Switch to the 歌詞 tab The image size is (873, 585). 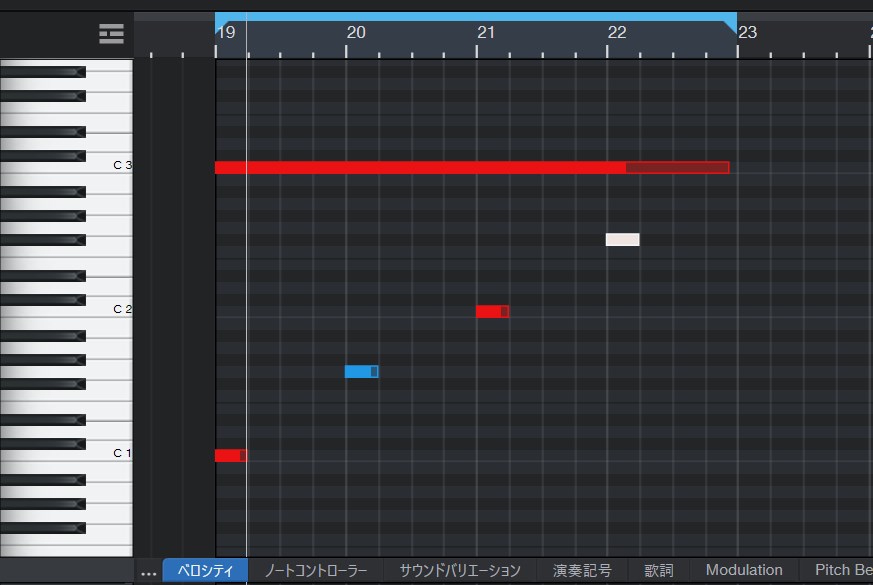tap(659, 571)
